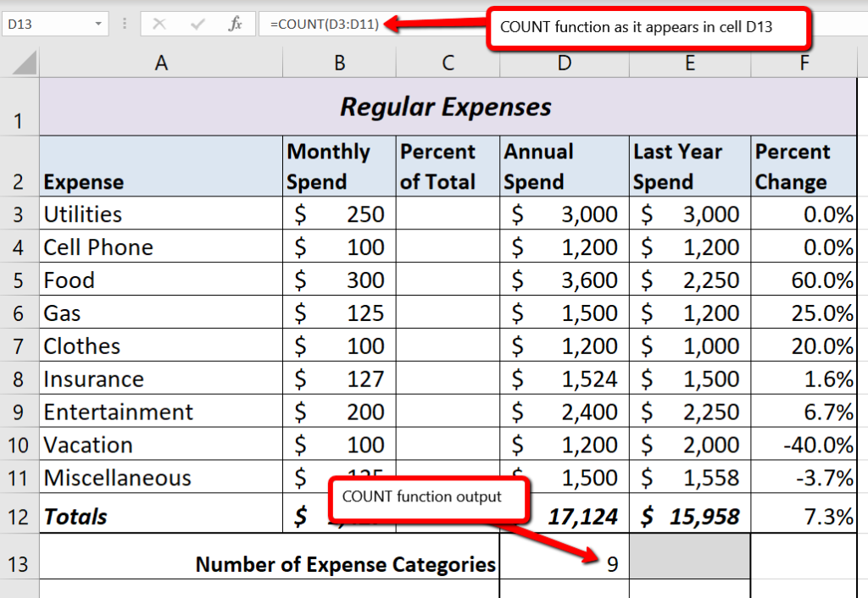Click the Regular Expenses title cell
Viewport: 868px width, 598px height.
pos(448,107)
